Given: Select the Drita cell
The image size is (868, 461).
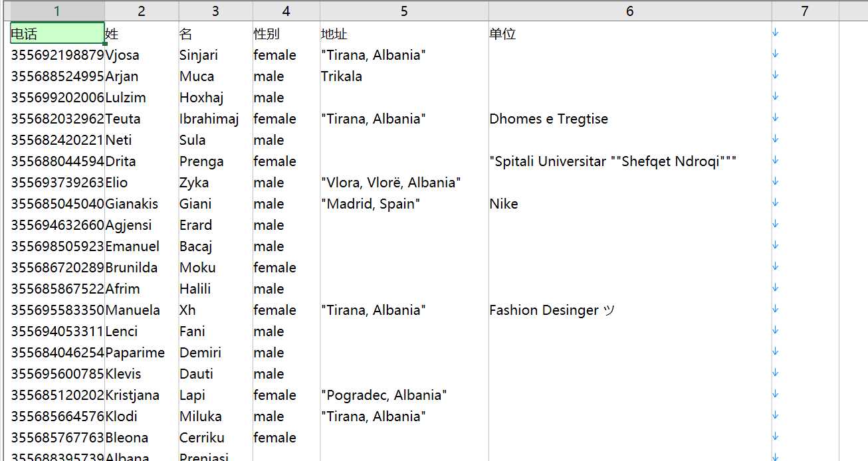Looking at the screenshot, I should [142, 161].
